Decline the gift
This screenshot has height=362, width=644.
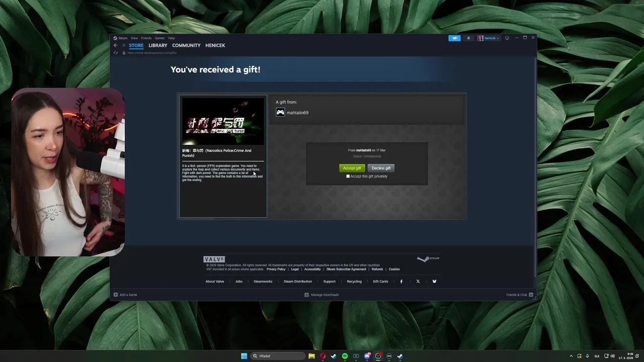click(381, 168)
